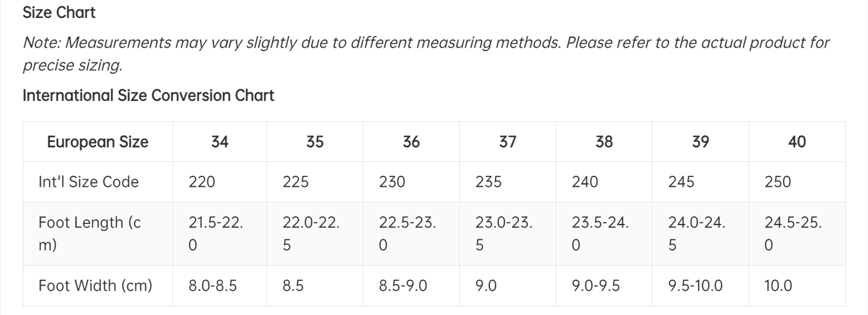Viewport: 868px width, 315px height.
Task: Click the 8.5-9.0 foot width cell
Action: pos(403,286)
